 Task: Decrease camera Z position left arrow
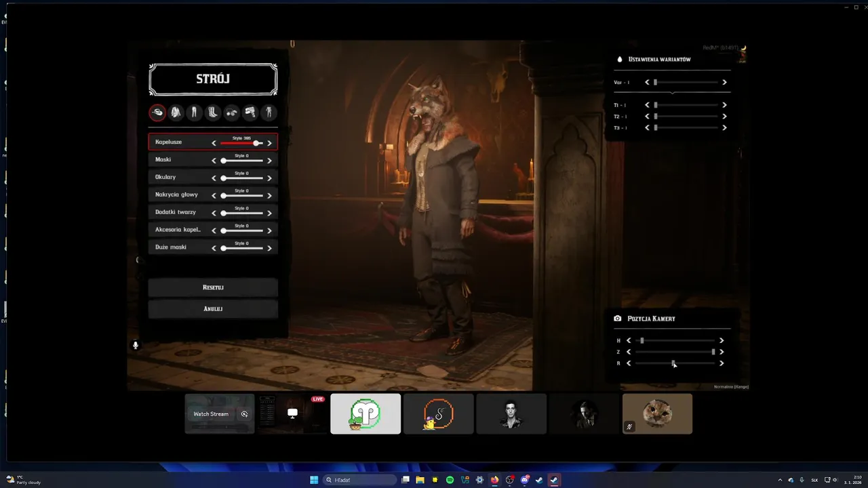629,352
